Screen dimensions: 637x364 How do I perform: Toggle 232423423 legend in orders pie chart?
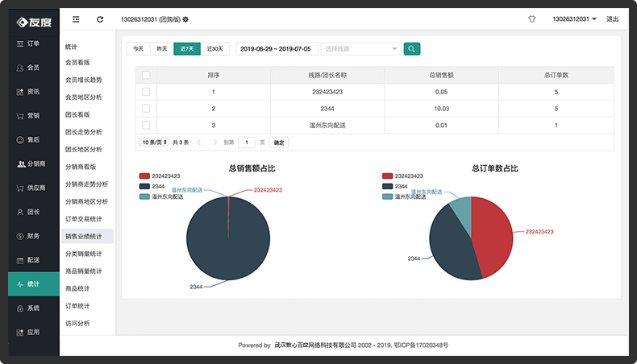tap(402, 176)
